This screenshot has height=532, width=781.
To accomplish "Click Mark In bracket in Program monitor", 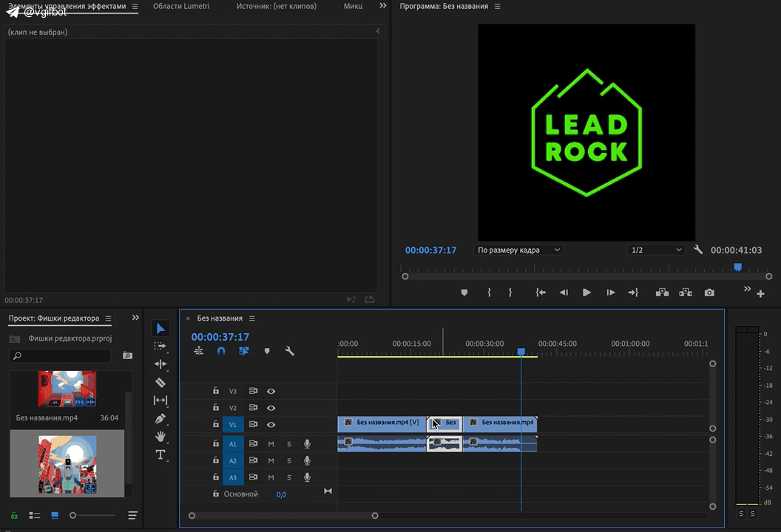I will 489,293.
